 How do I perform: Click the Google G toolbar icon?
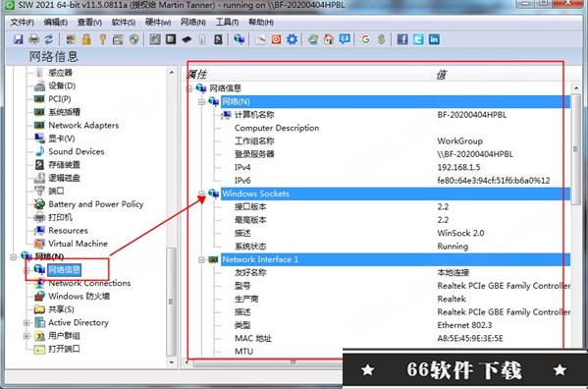[365, 39]
